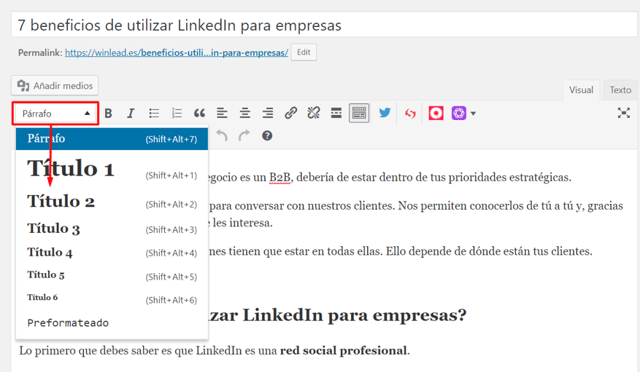Open the Párrafo format dropdown
This screenshot has width=640, height=372.
pyautogui.click(x=56, y=114)
